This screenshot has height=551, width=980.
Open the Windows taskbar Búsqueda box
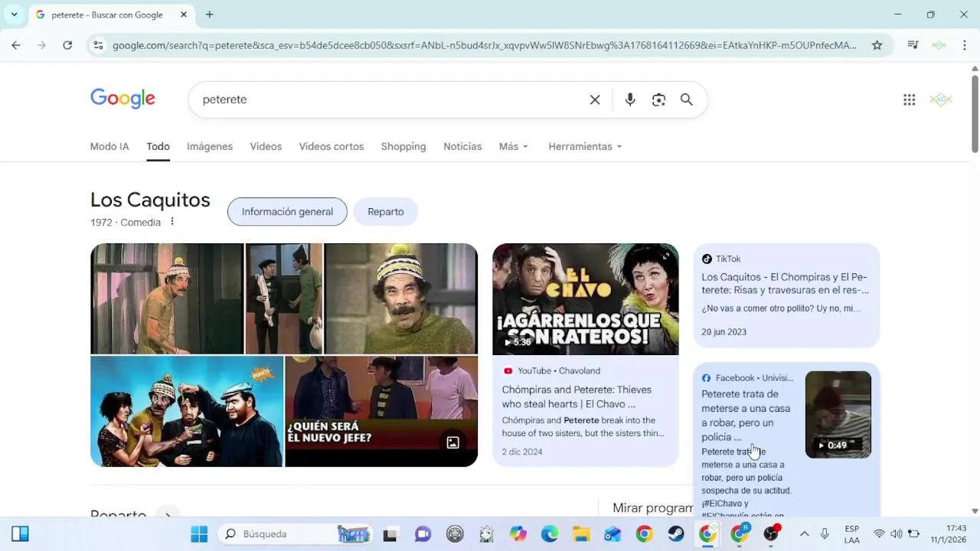(x=294, y=533)
